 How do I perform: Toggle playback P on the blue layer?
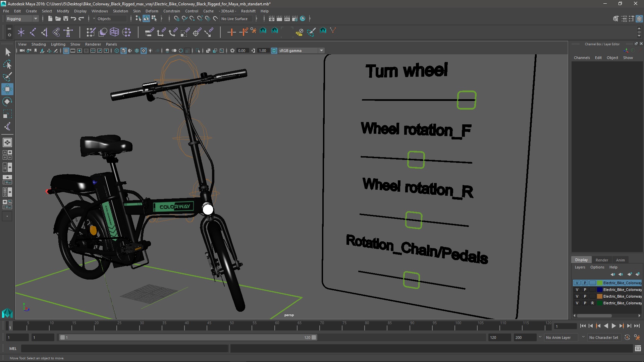(x=585, y=290)
